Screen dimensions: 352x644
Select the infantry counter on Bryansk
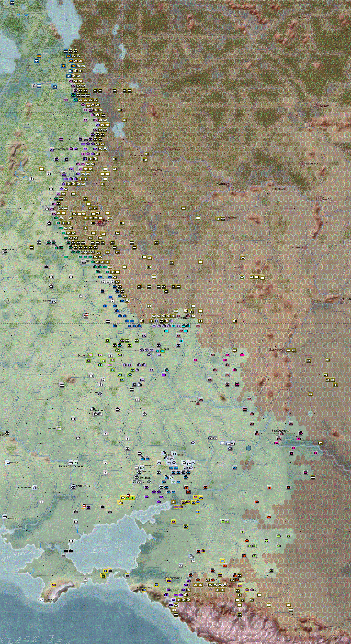pyautogui.click(x=54, y=302)
